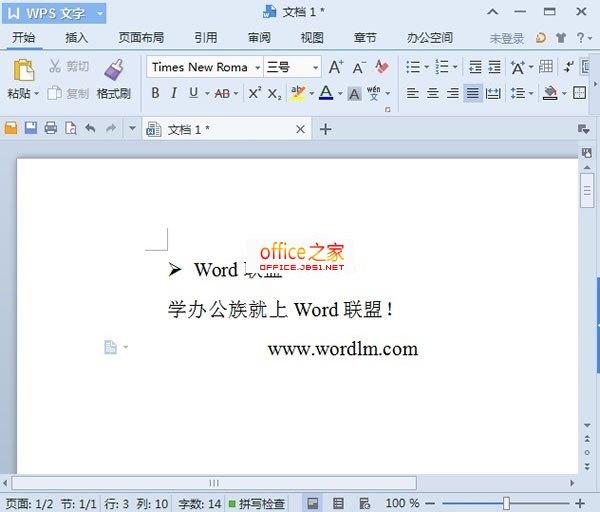
Task: Open the font size dropdown
Action: tap(315, 68)
